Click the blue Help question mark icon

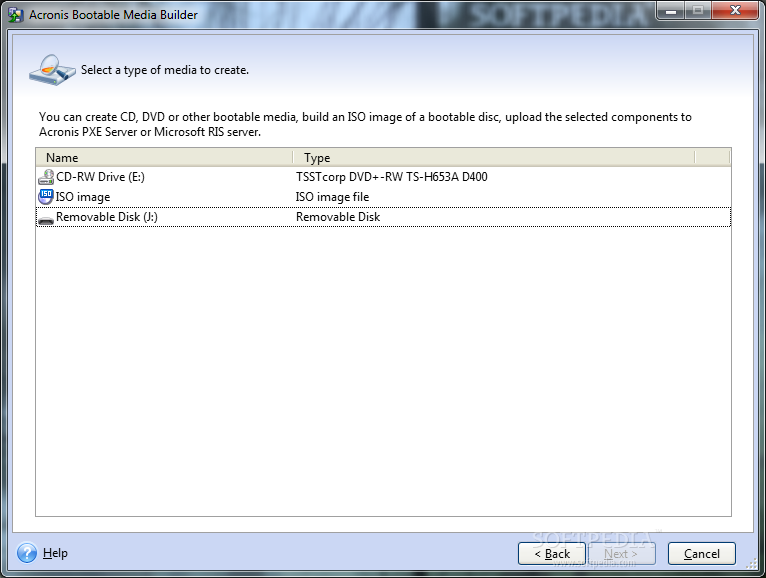point(27,553)
